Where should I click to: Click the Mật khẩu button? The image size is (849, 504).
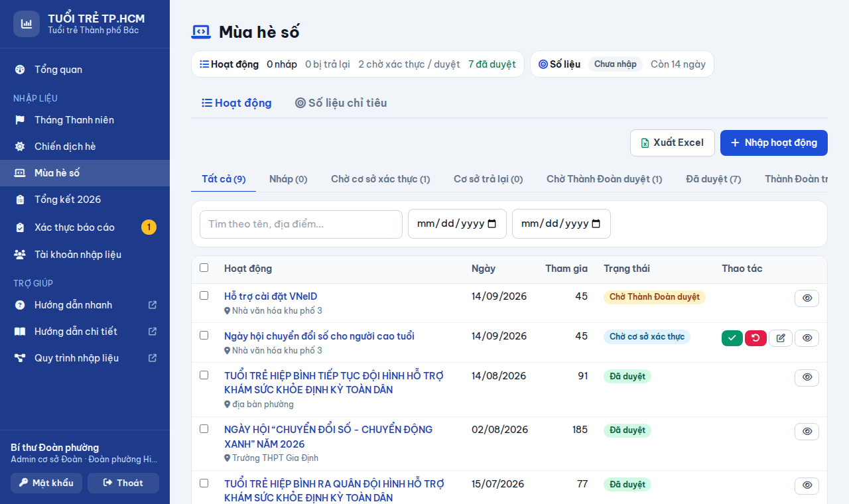pyautogui.click(x=46, y=483)
